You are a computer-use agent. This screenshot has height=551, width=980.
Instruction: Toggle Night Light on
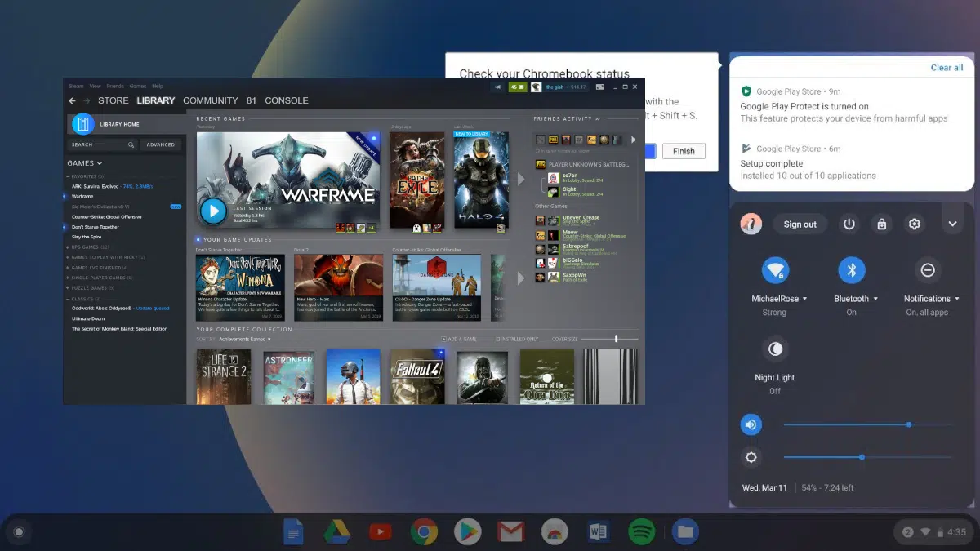(x=775, y=349)
